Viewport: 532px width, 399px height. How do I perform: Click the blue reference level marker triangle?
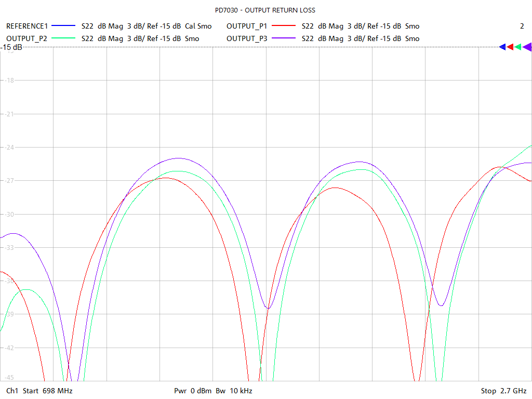[502, 47]
